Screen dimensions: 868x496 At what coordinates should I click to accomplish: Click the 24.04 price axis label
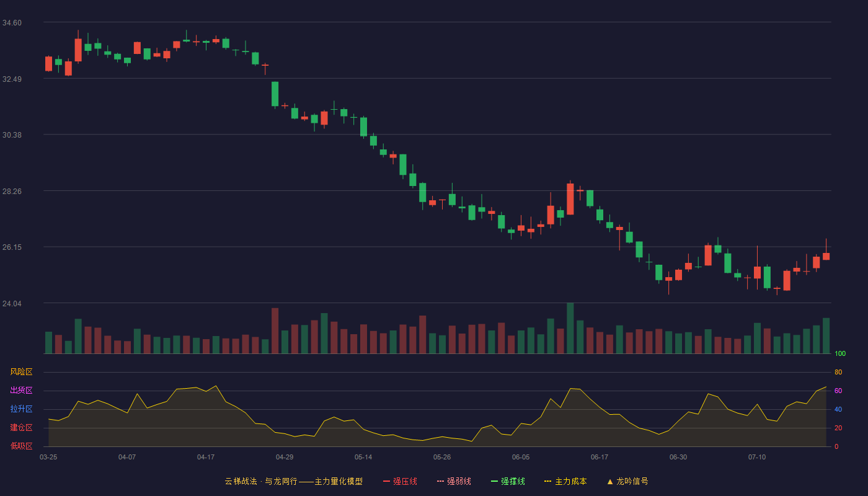(12, 304)
